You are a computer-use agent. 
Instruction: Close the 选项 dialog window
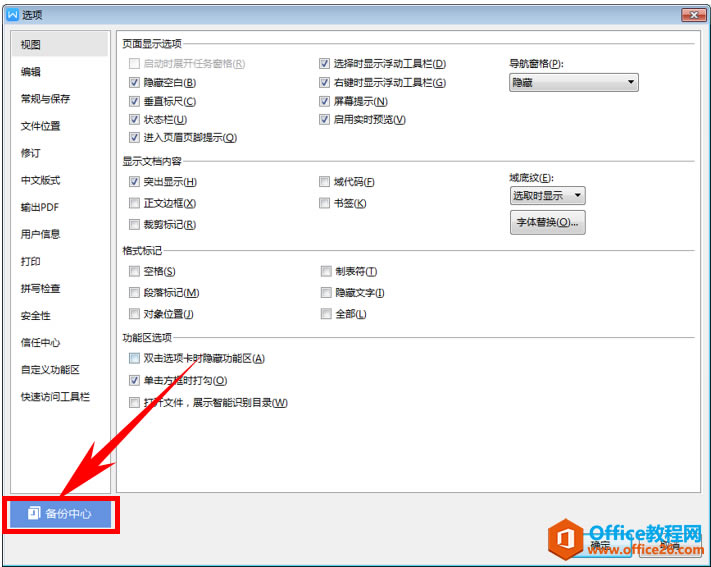point(694,15)
